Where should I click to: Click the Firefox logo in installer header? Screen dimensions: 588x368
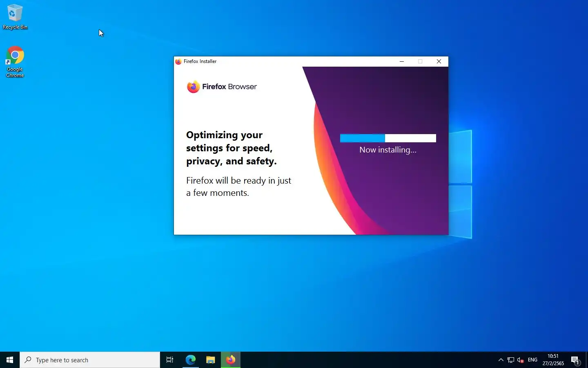193,87
